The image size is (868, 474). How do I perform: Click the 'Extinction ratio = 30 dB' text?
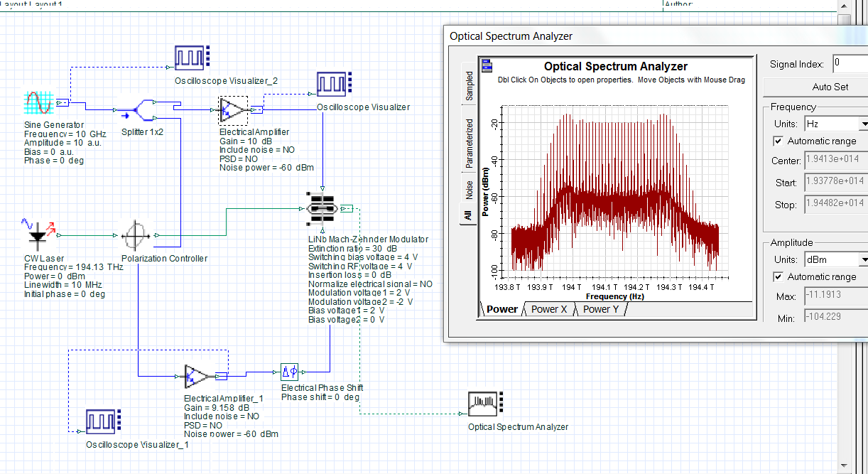[x=353, y=249]
